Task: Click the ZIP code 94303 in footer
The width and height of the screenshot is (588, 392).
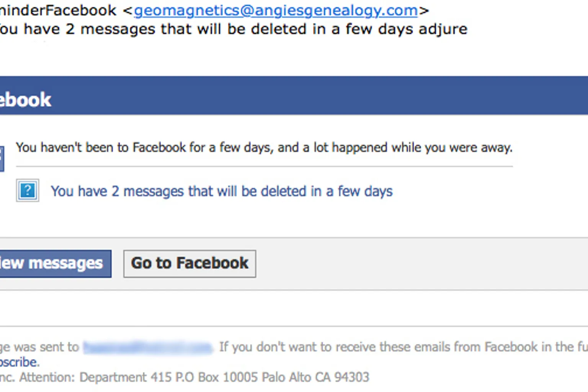Action: (351, 377)
